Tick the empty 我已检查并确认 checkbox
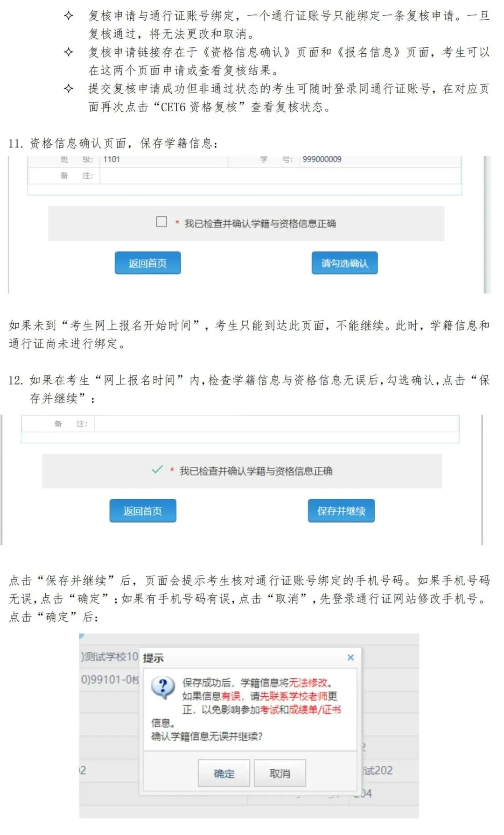Image resolution: width=504 pixels, height=835 pixels. coord(161,221)
